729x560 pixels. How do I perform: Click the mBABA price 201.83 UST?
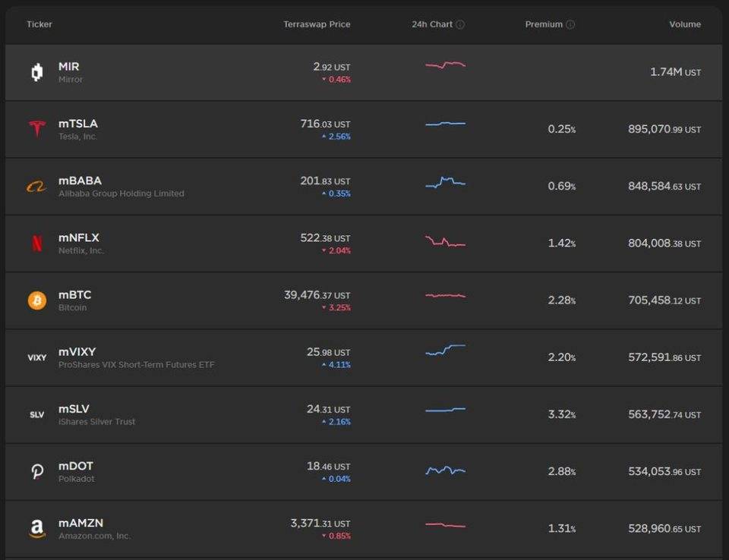[326, 181]
